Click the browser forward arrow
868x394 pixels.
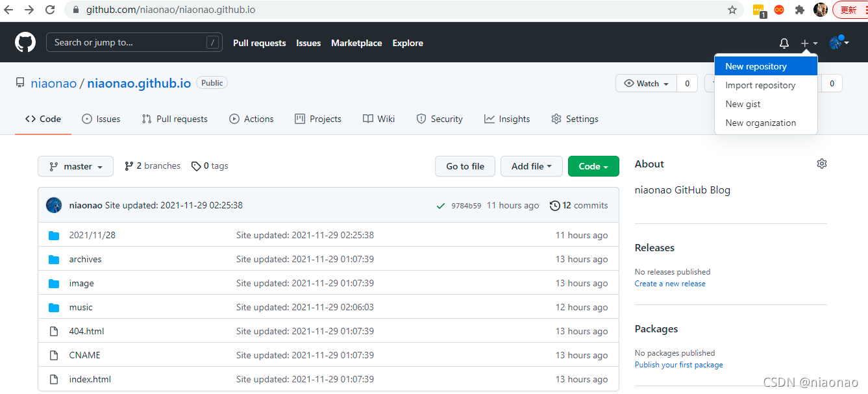[29, 10]
